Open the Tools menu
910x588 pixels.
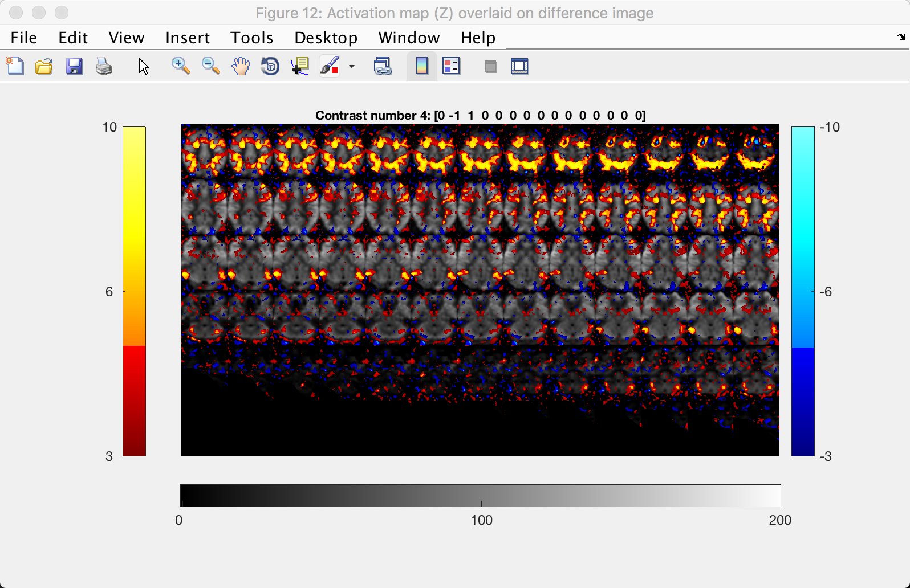coord(251,38)
